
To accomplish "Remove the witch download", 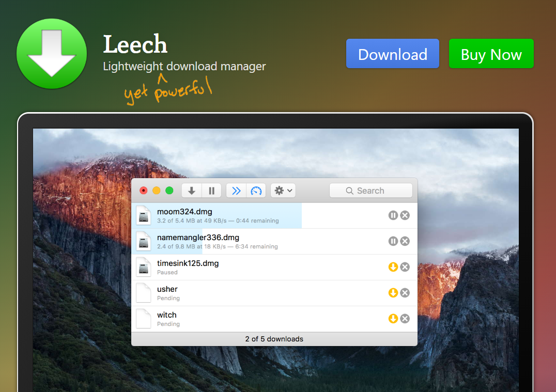I will pos(405,319).
